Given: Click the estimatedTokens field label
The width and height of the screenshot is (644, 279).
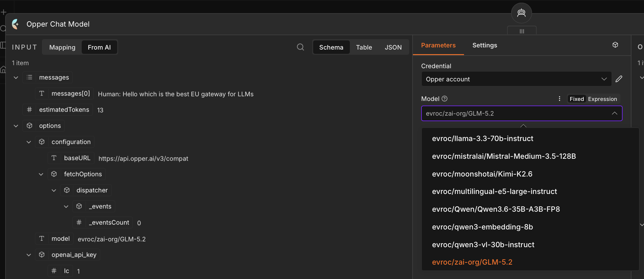Looking at the screenshot, I should coord(64,110).
